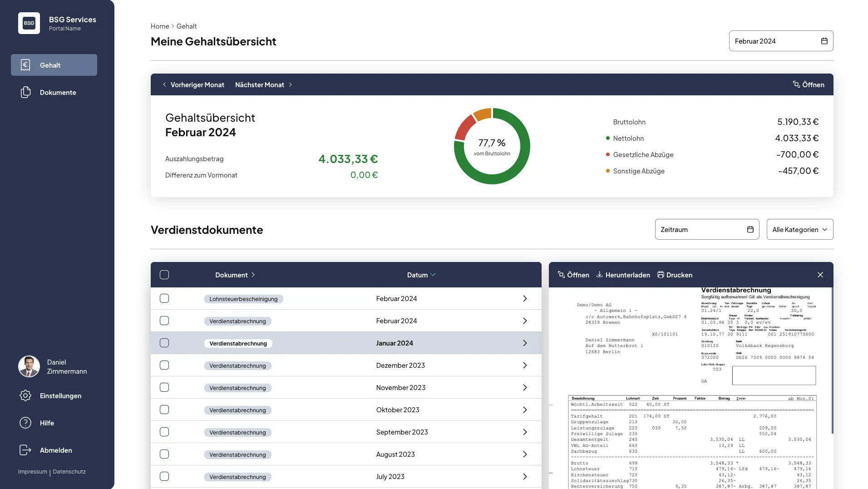Expand the Oktober 2023 row chevron
The width and height of the screenshot is (868, 489).
(x=525, y=410)
